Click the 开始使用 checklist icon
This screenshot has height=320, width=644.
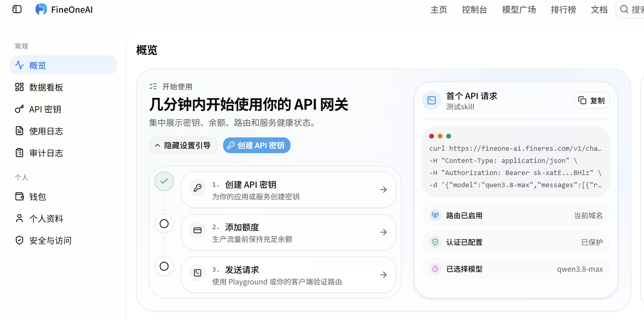pos(153,86)
